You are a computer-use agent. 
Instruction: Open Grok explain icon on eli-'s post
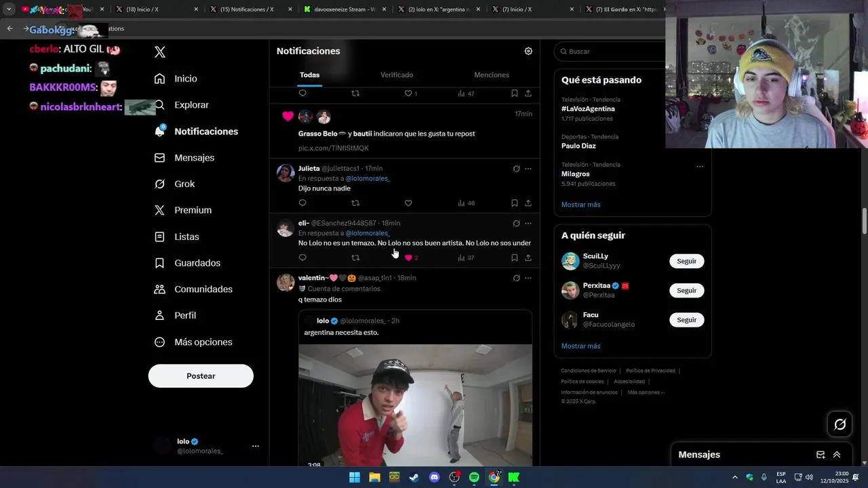516,224
